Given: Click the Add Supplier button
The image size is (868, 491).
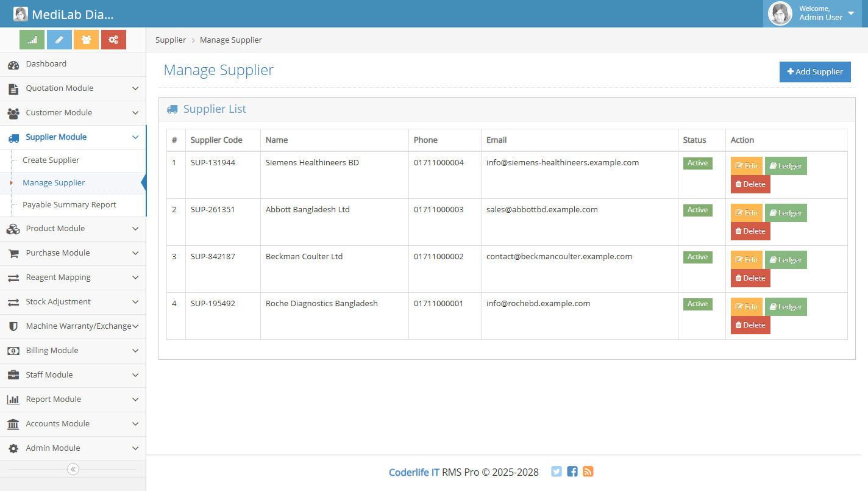Looking at the screenshot, I should (815, 72).
